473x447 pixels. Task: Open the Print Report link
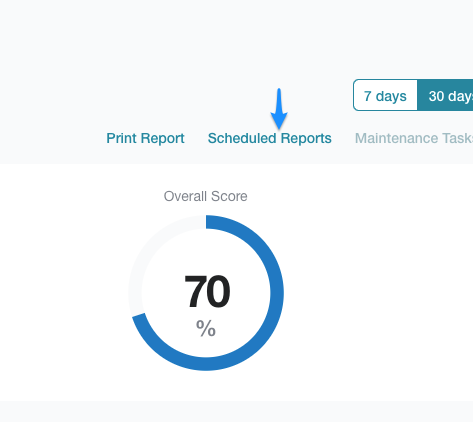(145, 138)
